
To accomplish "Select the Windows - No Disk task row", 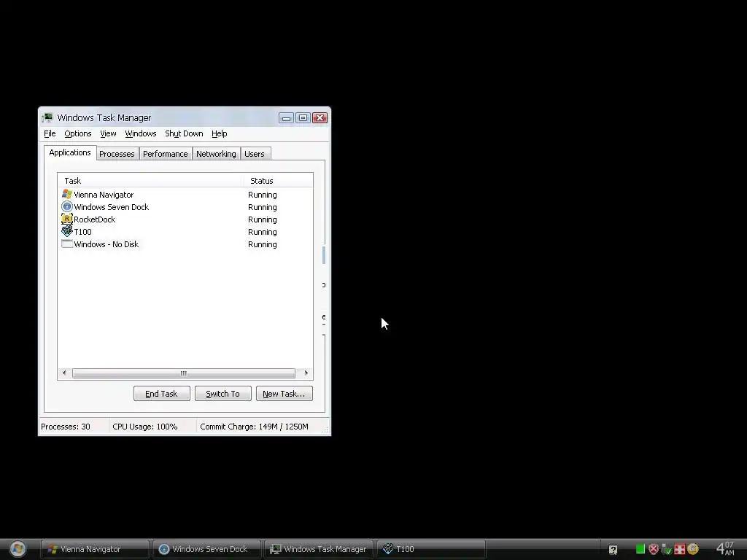I will 185,244.
